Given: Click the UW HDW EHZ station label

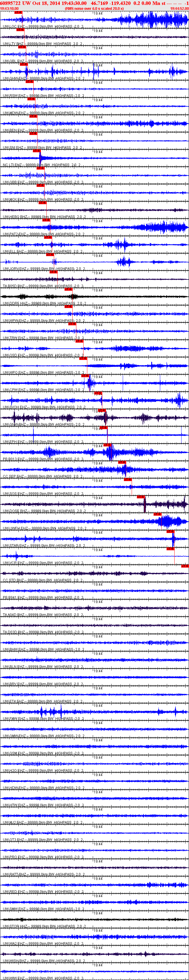Looking at the screenshot, I should pyautogui.click(x=43, y=788).
